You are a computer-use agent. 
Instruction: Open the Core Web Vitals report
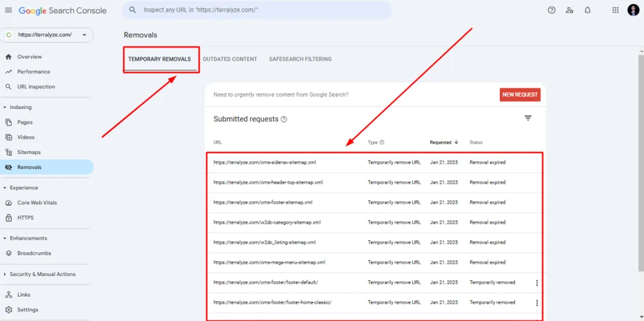point(37,203)
